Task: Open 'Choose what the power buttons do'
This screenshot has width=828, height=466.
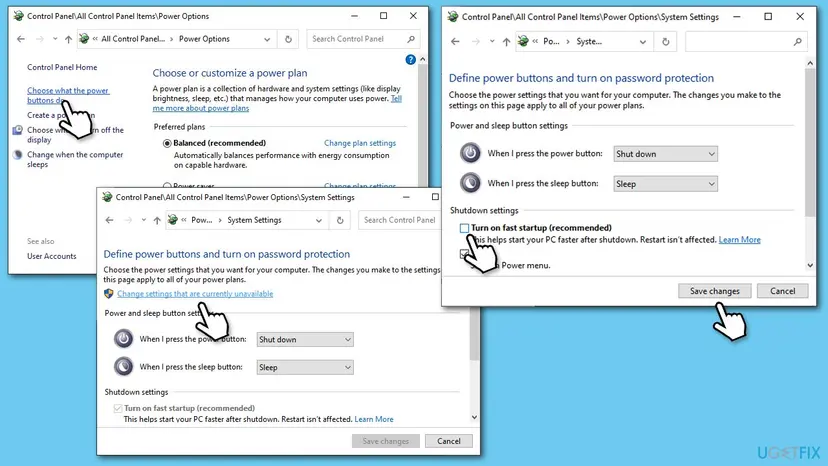Action: 68,96
